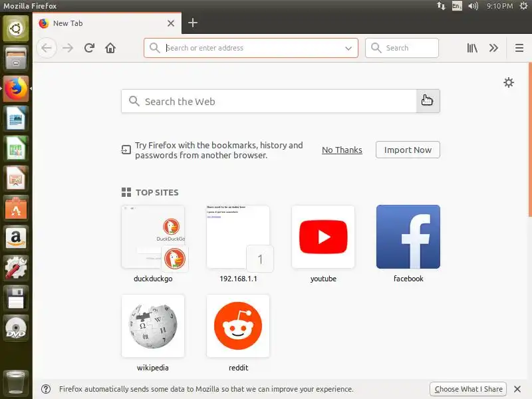Open Ubuntu Software from the launcher
The image size is (532, 399).
[x=16, y=208]
